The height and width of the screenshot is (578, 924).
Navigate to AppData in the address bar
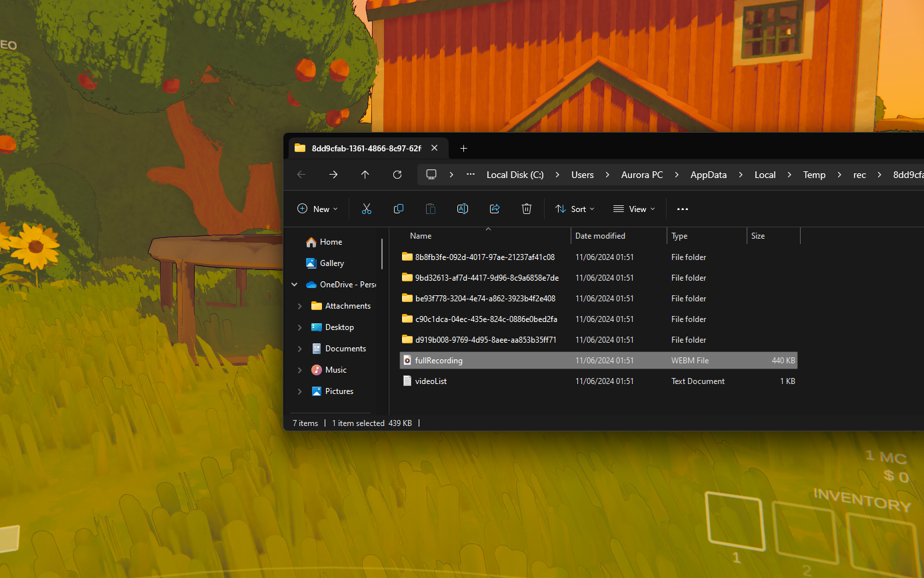pos(709,175)
